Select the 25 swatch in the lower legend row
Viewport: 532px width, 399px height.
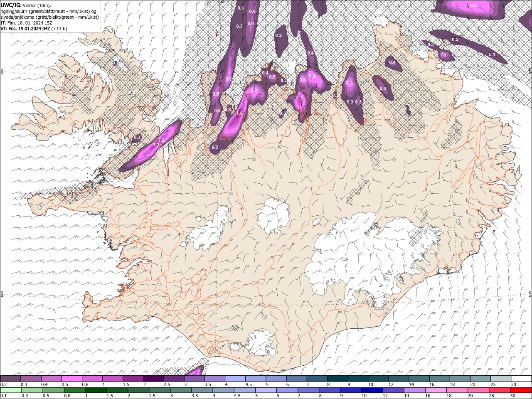500,390
